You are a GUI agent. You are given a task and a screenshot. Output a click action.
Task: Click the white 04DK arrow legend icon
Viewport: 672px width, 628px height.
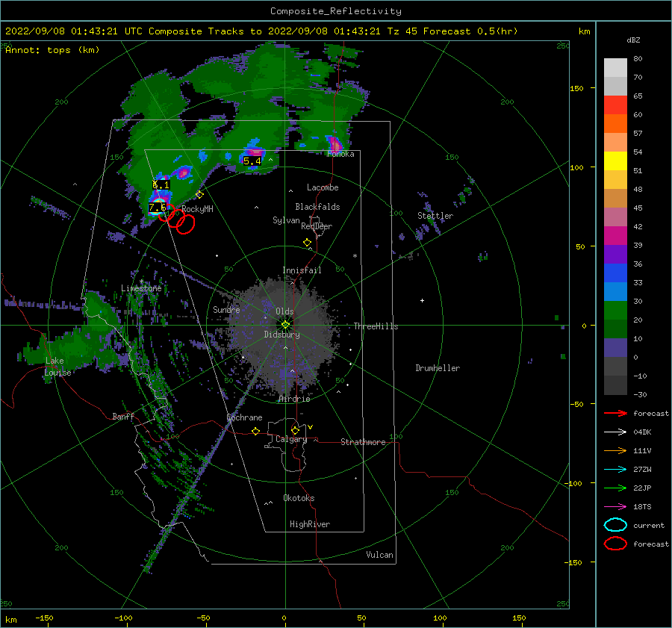point(615,432)
